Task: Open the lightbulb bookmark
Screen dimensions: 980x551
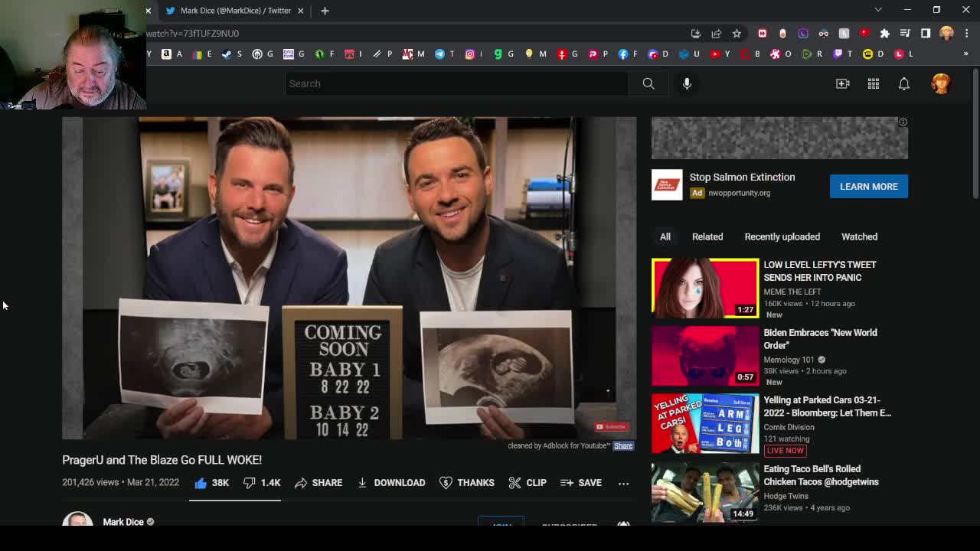Action: [x=534, y=54]
